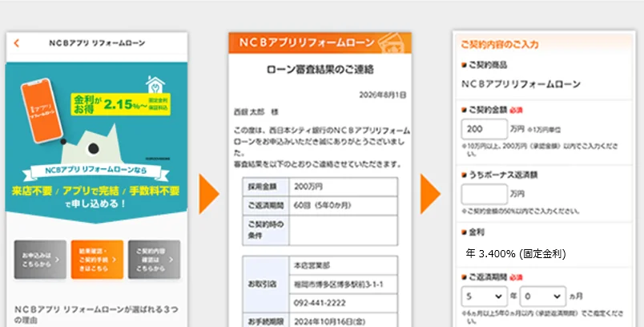Click heading ご契約内容のご入力
This screenshot has width=644, height=327.
click(x=500, y=44)
